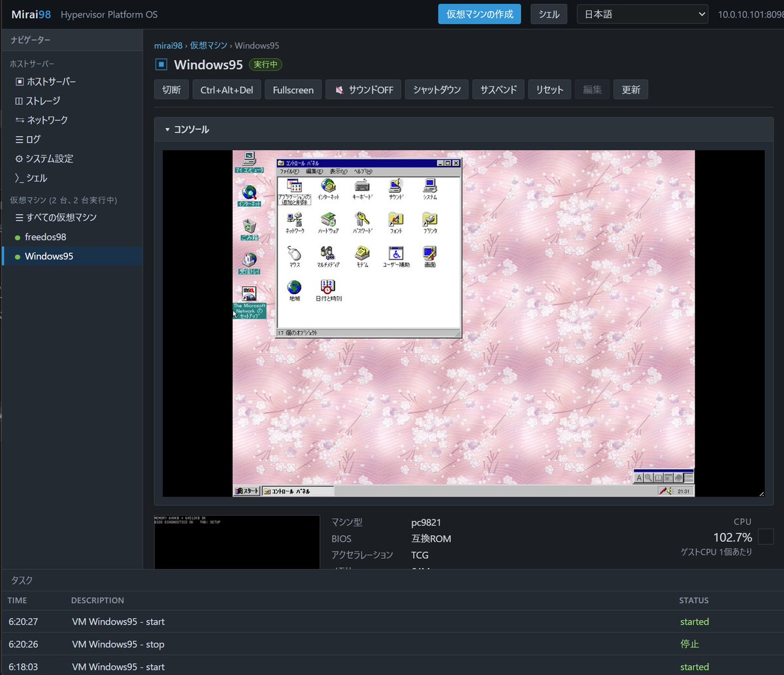Open the マウス mouse settings icon
Image resolution: width=784 pixels, height=675 pixels.
click(295, 257)
